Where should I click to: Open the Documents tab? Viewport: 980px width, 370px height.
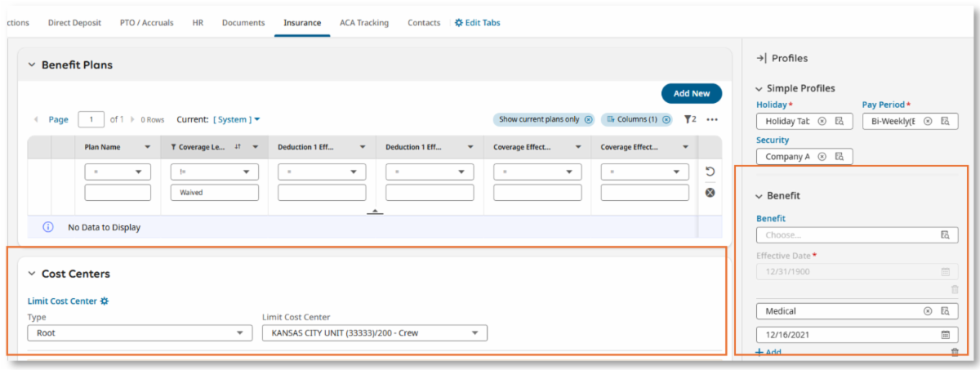click(x=243, y=23)
